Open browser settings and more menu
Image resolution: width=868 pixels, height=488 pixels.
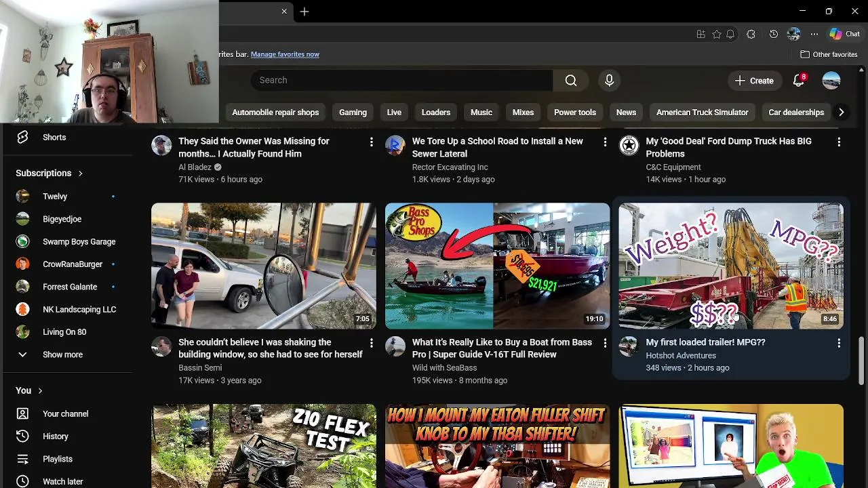point(814,34)
